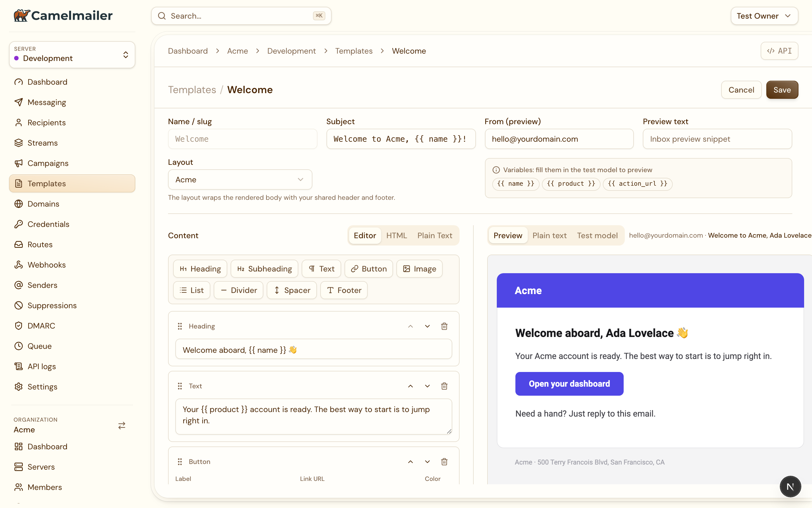Move the Button block up
The image size is (812, 508).
(410, 462)
